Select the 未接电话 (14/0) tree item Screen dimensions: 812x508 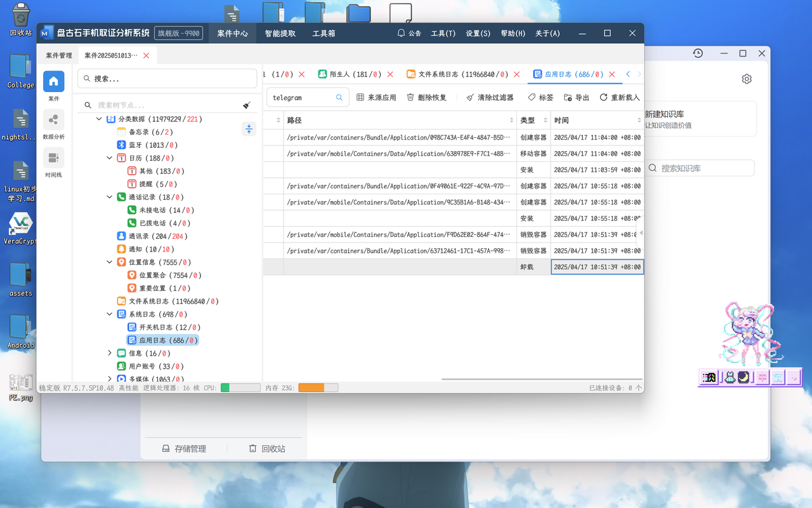tap(161, 210)
